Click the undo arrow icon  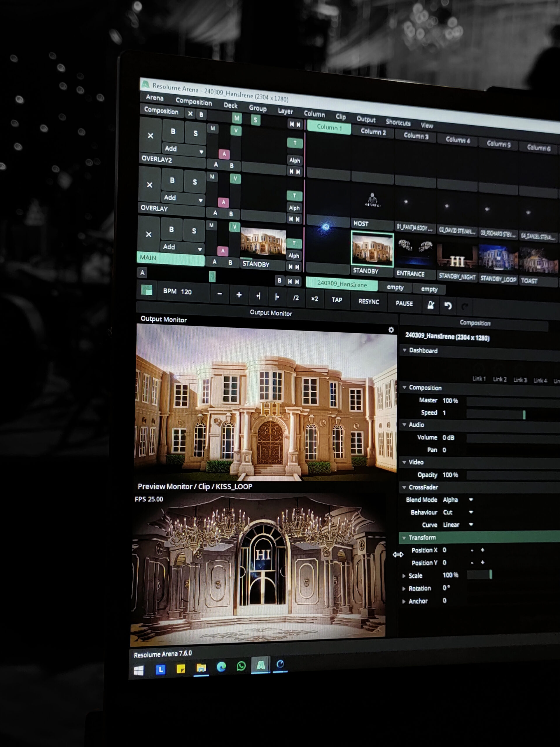click(448, 306)
